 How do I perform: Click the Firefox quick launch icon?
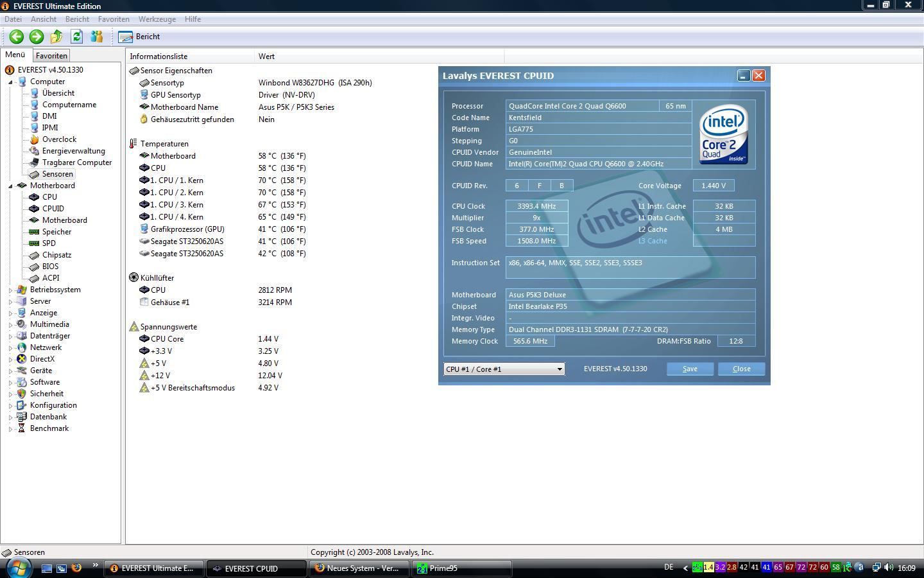coord(76,568)
